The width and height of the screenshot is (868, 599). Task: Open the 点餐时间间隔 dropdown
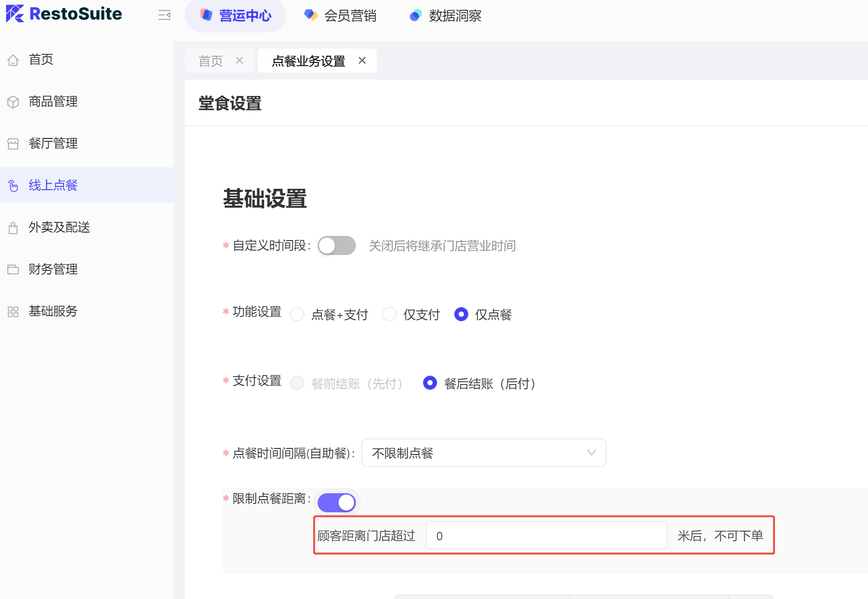(483, 453)
